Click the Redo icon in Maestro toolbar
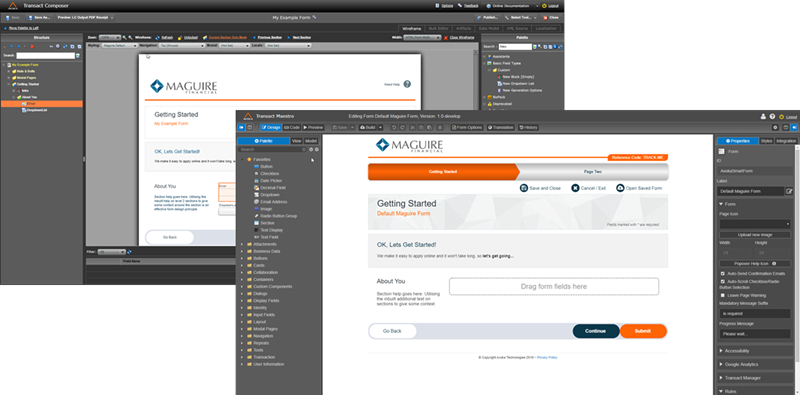Screen dimensions: 800x395 point(403,127)
